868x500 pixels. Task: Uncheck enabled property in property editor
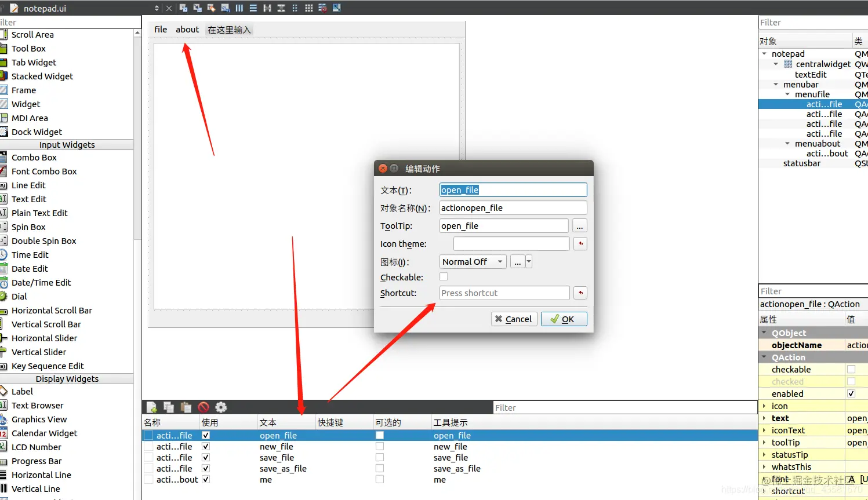pyautogui.click(x=851, y=394)
